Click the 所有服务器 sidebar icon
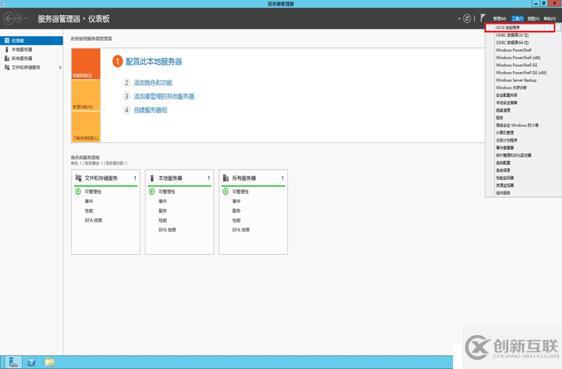 click(x=7, y=58)
